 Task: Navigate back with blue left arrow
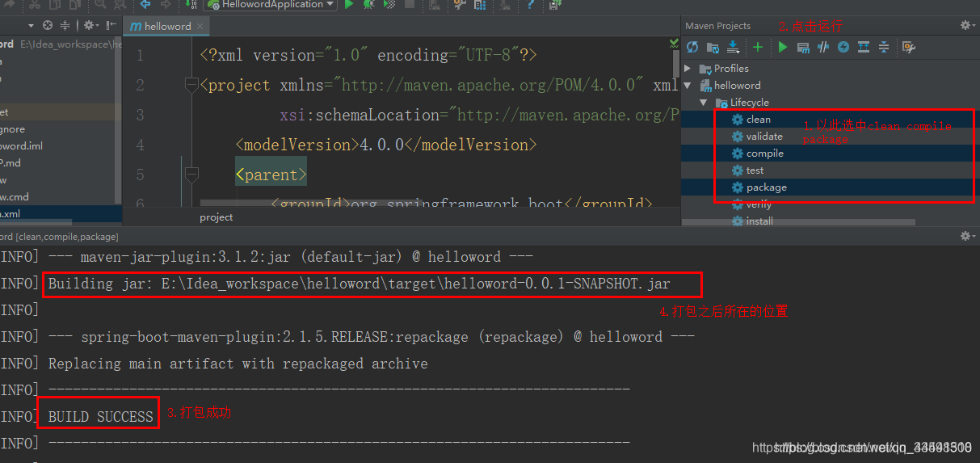point(145,5)
